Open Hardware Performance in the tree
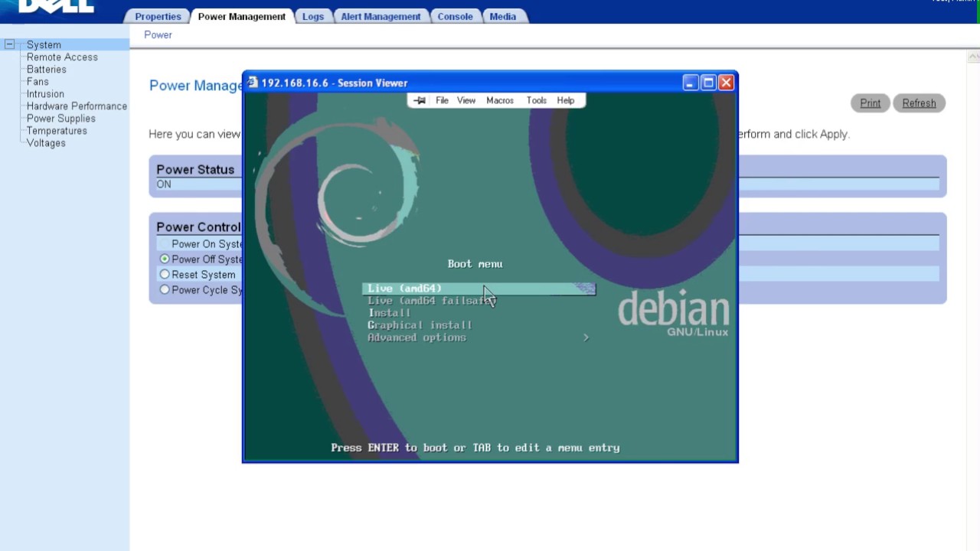Viewport: 980px width, 551px height. coord(77,106)
